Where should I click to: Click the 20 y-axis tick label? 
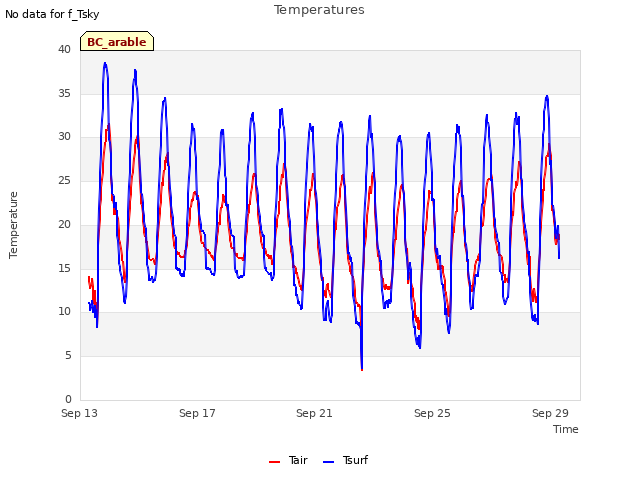64,224
